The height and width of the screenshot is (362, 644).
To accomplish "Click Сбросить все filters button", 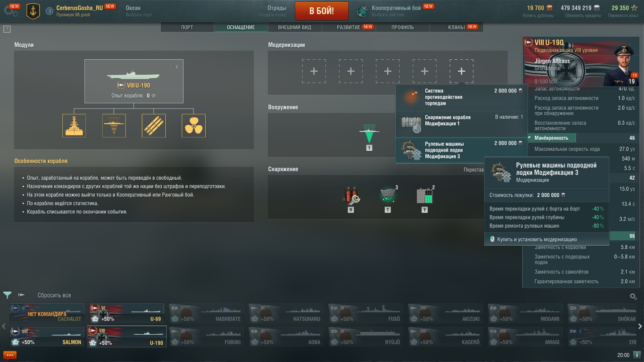I will [54, 295].
